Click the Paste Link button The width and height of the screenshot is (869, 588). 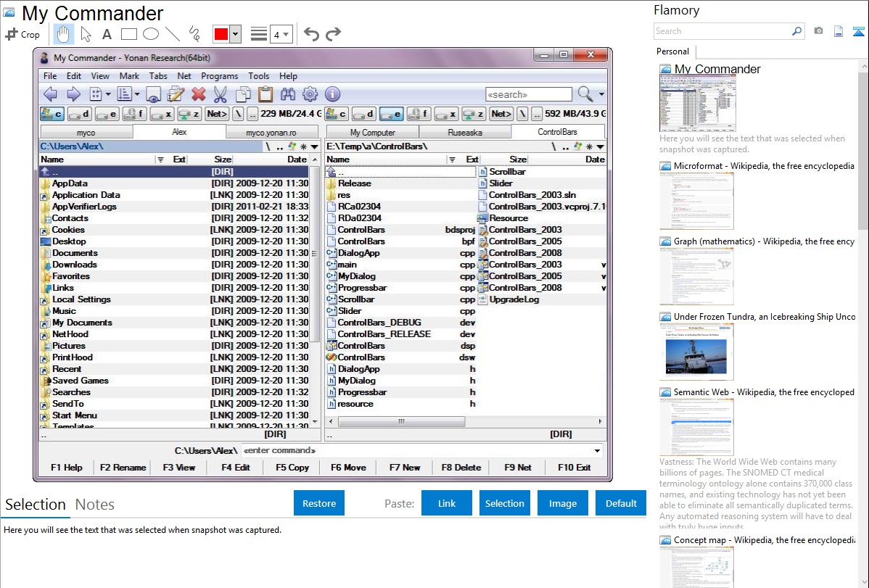[x=447, y=503]
